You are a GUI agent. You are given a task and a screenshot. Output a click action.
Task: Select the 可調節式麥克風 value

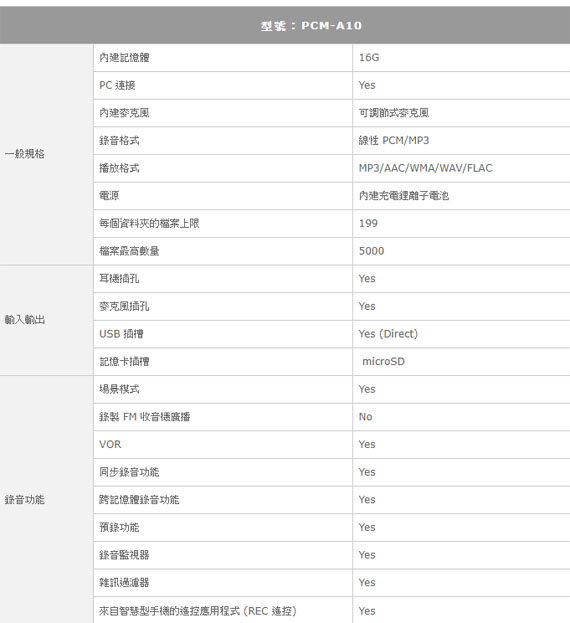click(394, 113)
